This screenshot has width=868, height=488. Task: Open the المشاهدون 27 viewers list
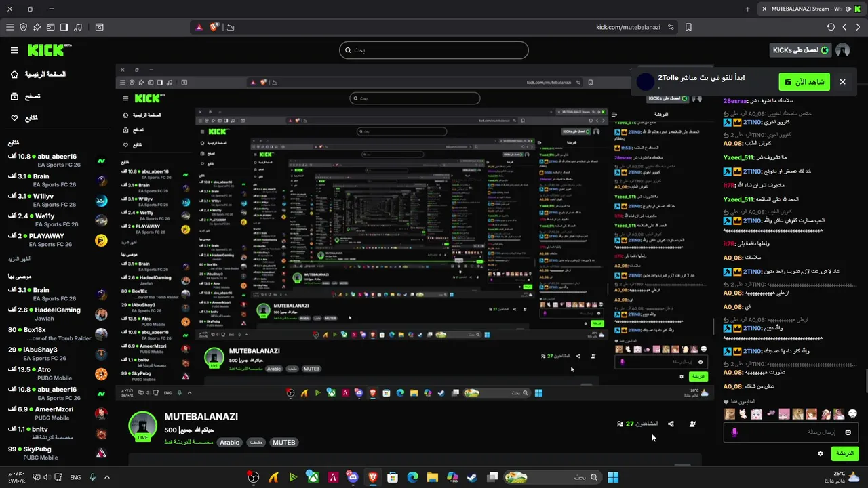click(x=637, y=424)
